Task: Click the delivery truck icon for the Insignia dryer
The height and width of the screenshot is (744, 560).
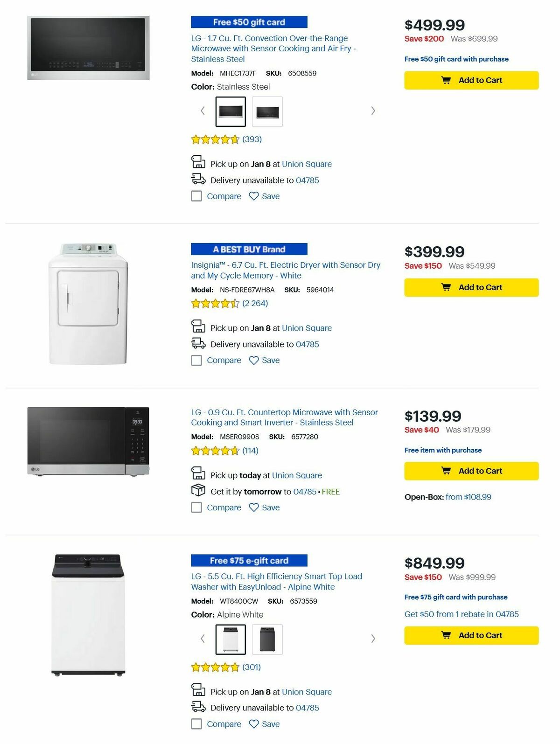Action: (x=198, y=343)
